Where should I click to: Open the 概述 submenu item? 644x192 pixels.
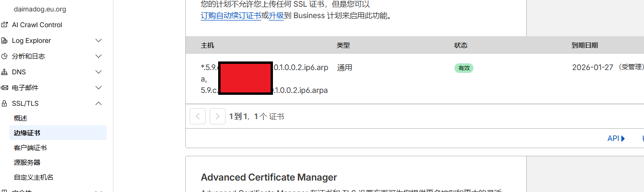20,118
